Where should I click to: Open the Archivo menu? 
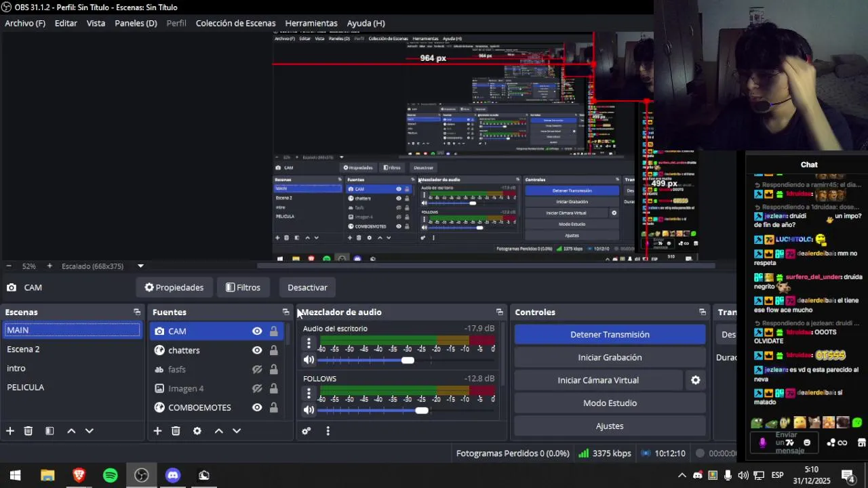click(x=25, y=23)
